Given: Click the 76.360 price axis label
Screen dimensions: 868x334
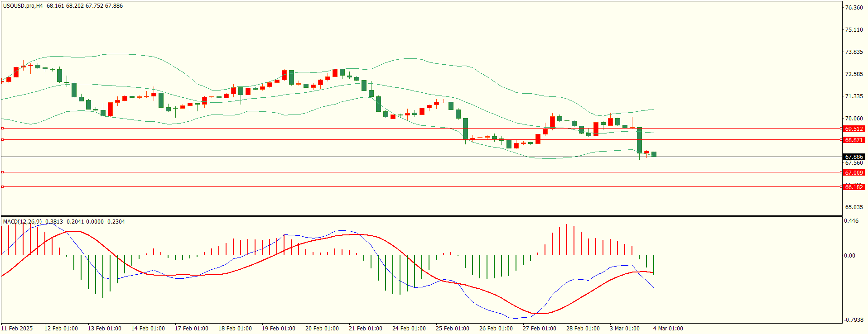Looking at the screenshot, I should (x=854, y=8).
